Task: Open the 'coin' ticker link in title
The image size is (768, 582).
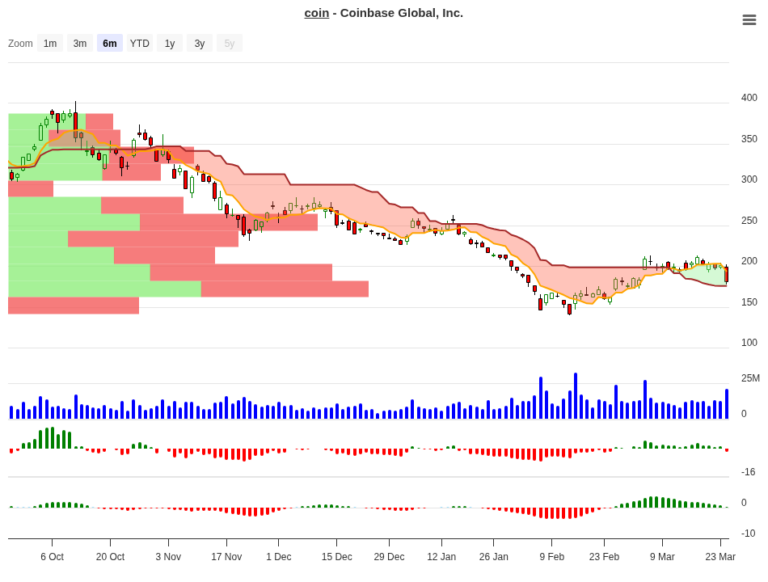Action: pyautogui.click(x=316, y=13)
